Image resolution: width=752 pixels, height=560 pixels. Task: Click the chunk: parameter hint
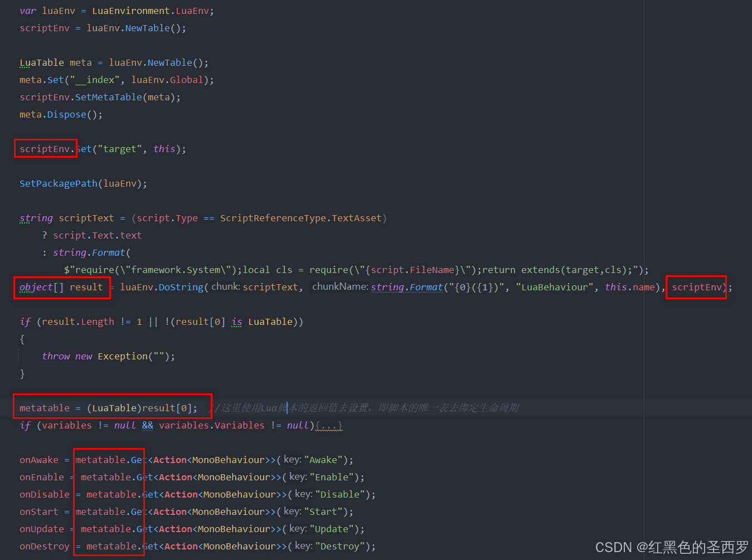click(x=226, y=287)
